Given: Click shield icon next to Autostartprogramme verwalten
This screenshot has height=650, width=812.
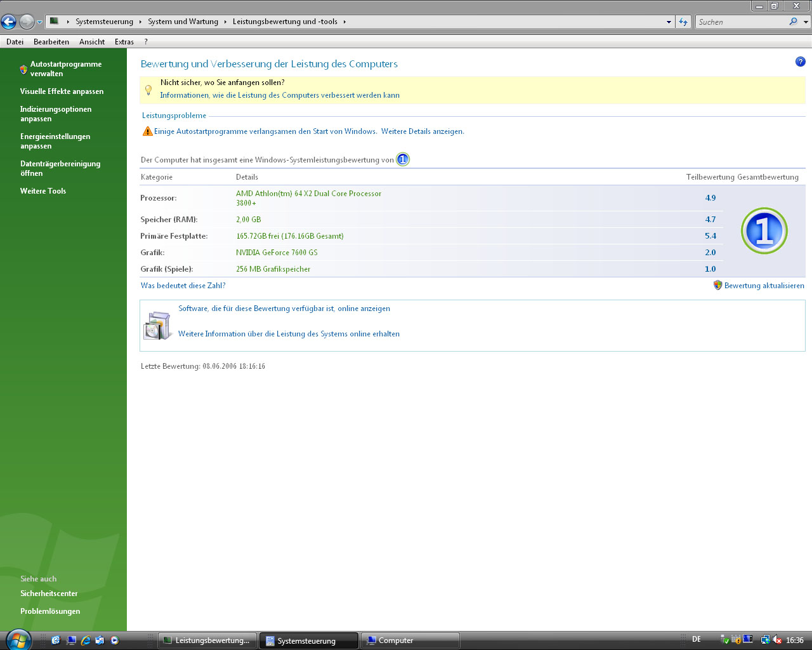Looking at the screenshot, I should 23,69.
